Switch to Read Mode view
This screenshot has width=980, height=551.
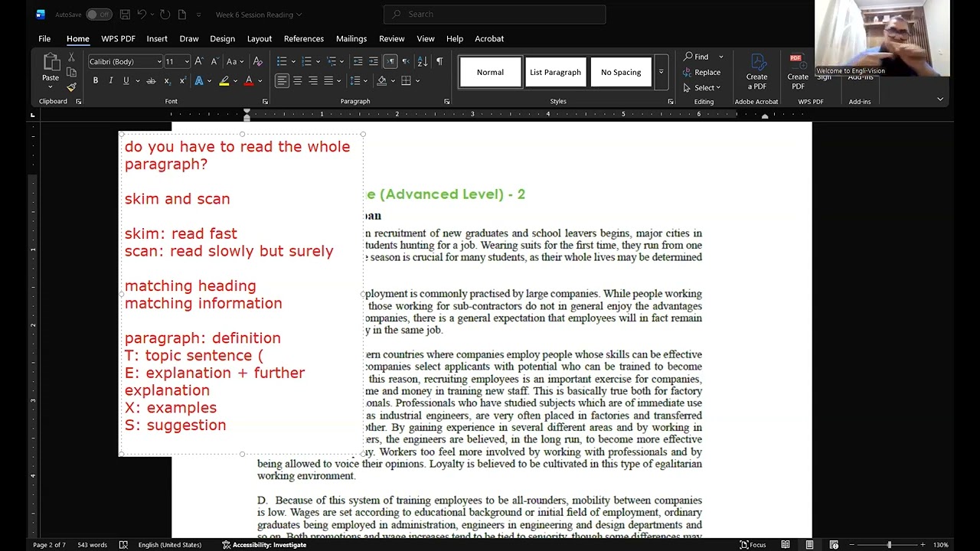(786, 545)
